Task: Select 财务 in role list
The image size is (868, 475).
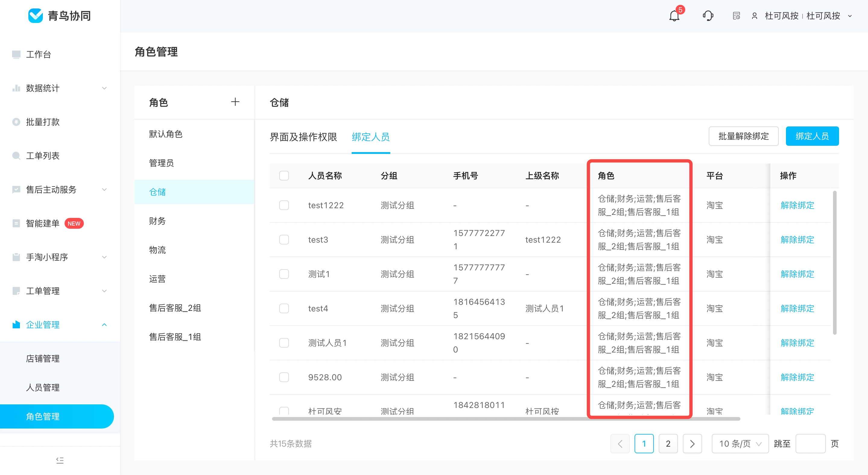Action: point(195,221)
